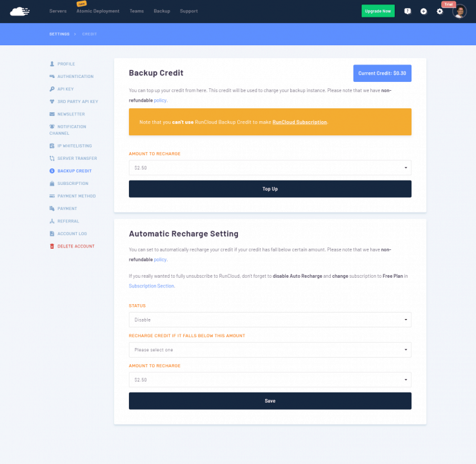The image size is (476, 464).
Task: Click the RunCloud cloud logo
Action: click(x=21, y=11)
